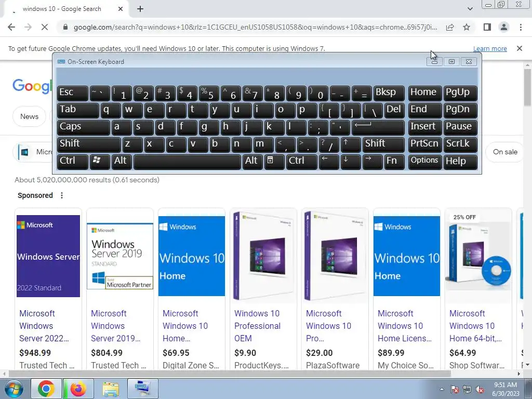
Task: Click the PgDn key
Action: (460, 111)
